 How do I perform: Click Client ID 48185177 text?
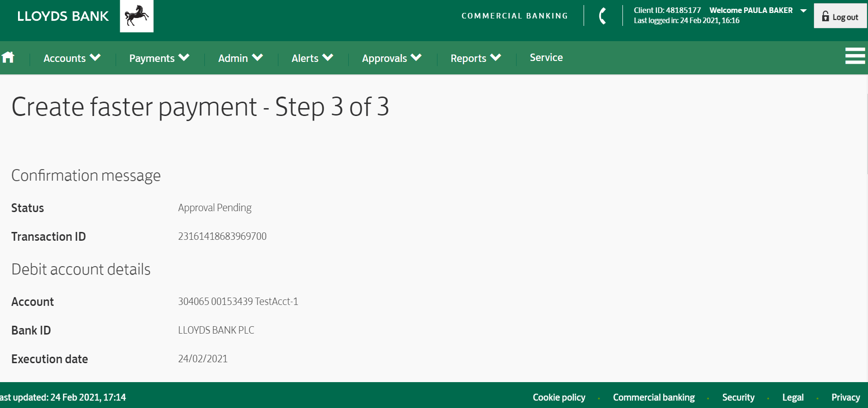tap(667, 10)
